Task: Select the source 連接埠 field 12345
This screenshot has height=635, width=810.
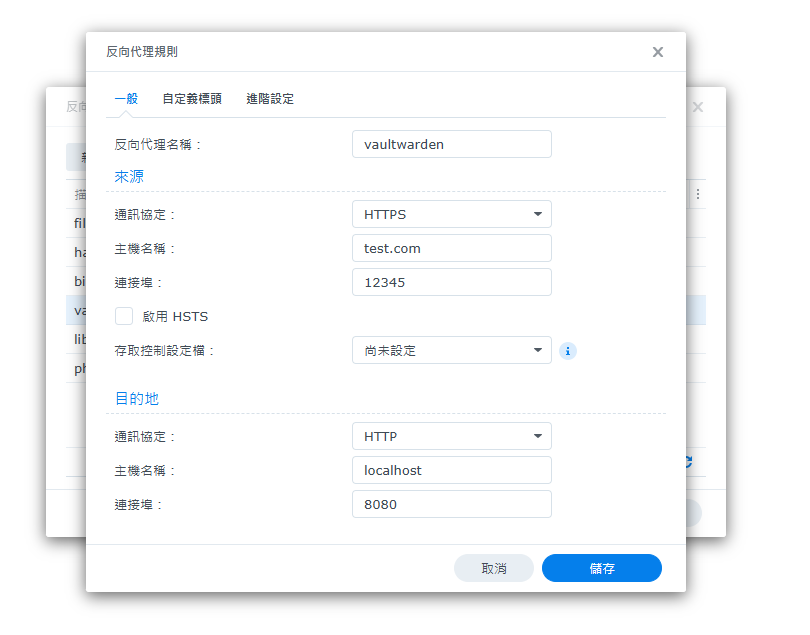Action: pyautogui.click(x=451, y=282)
